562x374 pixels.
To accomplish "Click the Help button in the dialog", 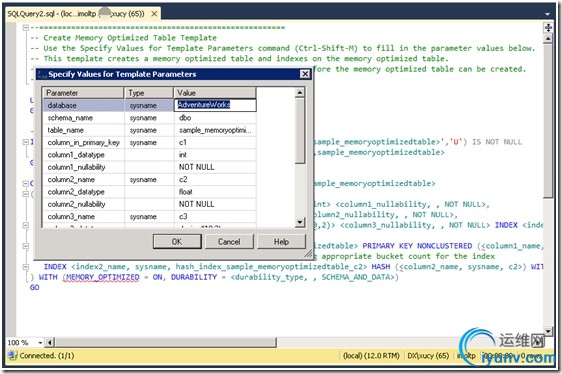I will click(x=281, y=242).
